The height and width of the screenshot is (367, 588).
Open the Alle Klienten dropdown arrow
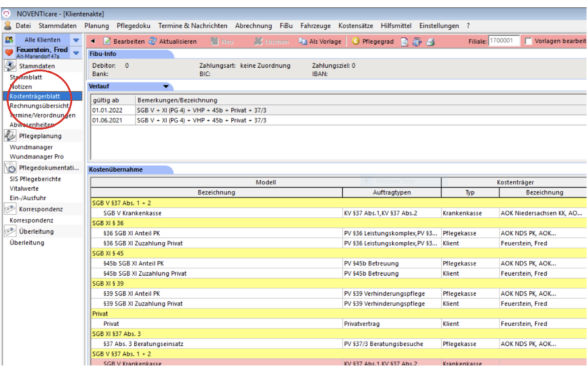[x=76, y=40]
